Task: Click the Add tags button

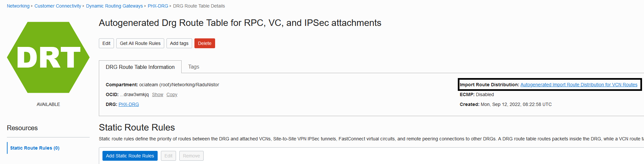Action: pos(179,43)
